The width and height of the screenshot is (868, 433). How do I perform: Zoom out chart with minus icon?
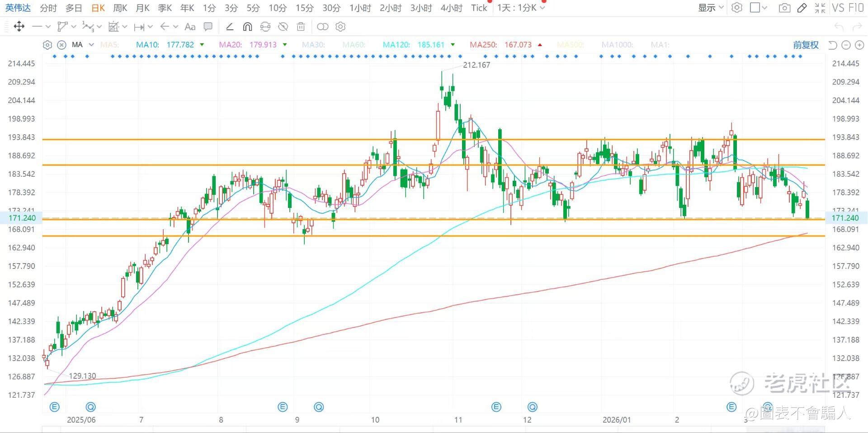846,45
